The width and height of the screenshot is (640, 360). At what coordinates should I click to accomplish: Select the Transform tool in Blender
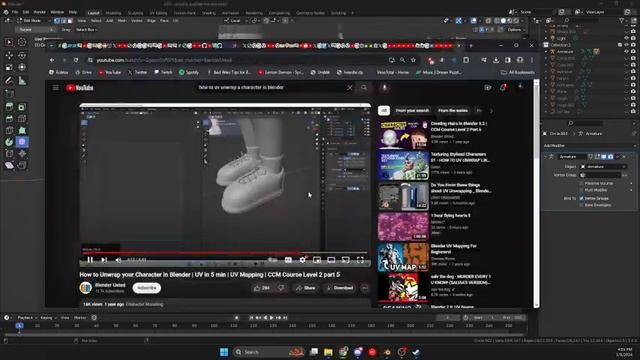click(x=22, y=67)
